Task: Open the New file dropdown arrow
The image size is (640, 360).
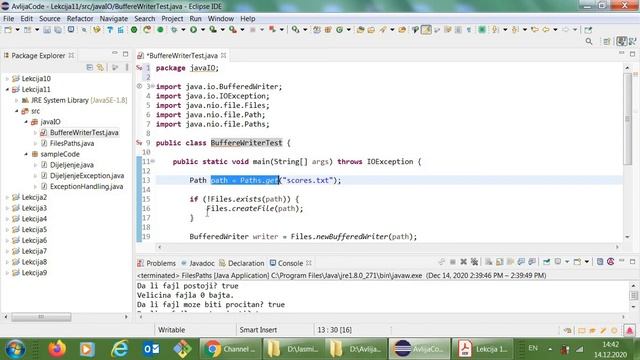Action: pos(18,30)
